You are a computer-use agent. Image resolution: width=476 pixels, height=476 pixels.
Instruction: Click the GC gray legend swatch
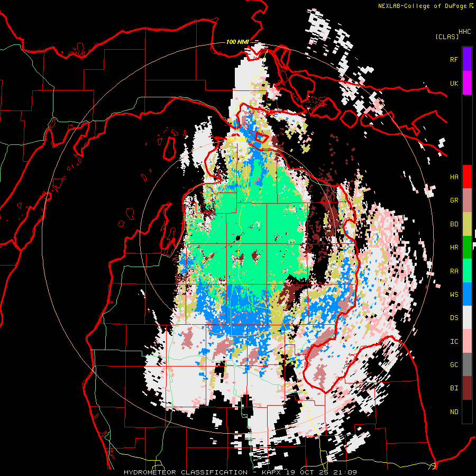[467, 365]
